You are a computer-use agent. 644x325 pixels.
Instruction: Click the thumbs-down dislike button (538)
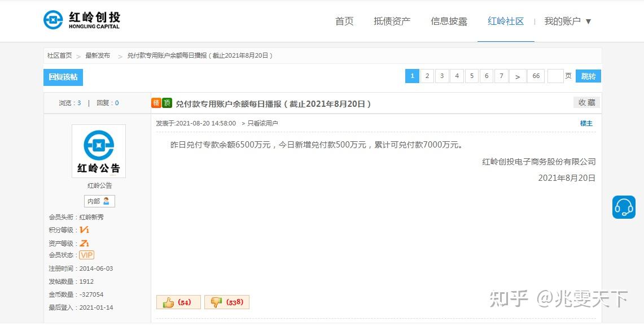(x=227, y=302)
